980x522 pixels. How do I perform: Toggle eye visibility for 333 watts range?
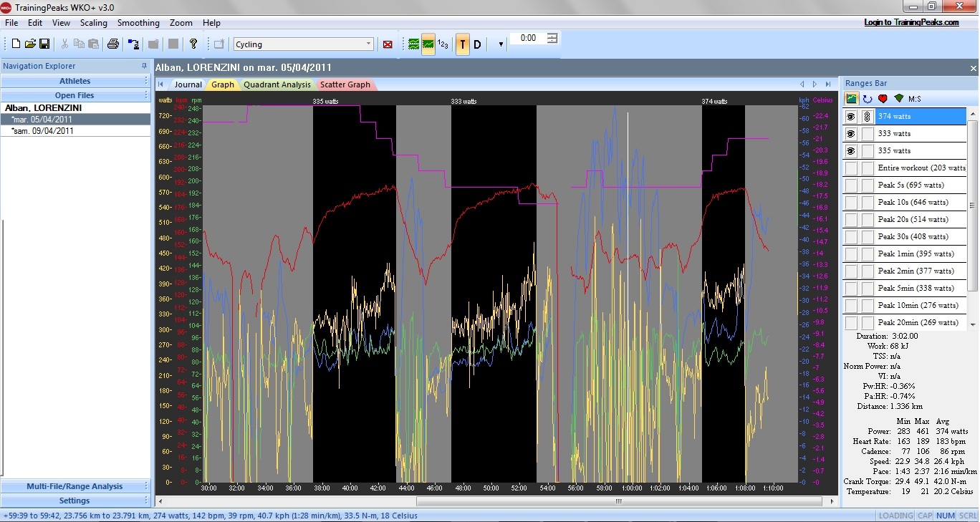[x=851, y=133]
